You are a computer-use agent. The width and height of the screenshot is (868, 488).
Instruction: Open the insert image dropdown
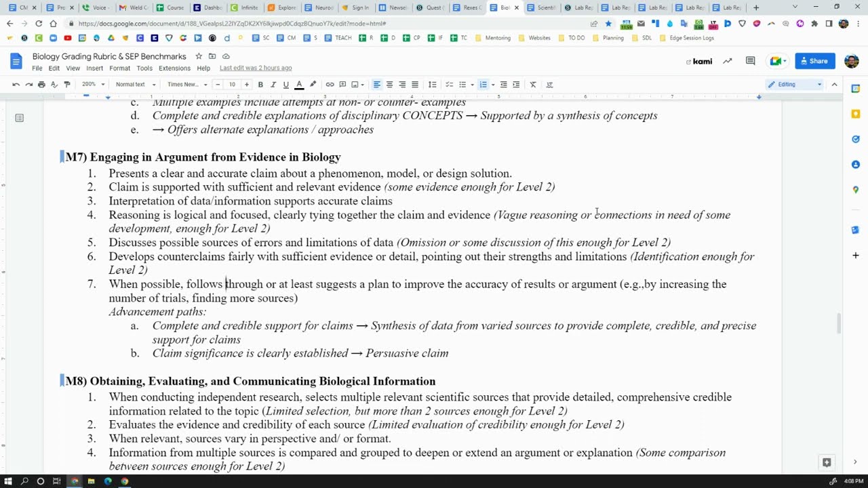click(357, 85)
